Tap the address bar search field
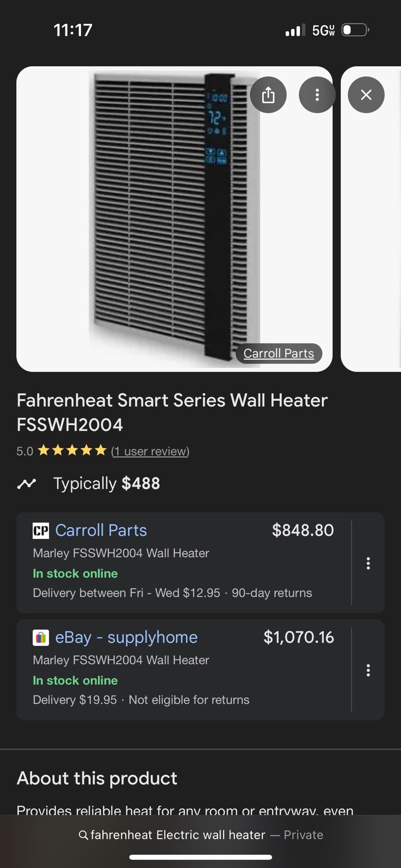 (200, 835)
